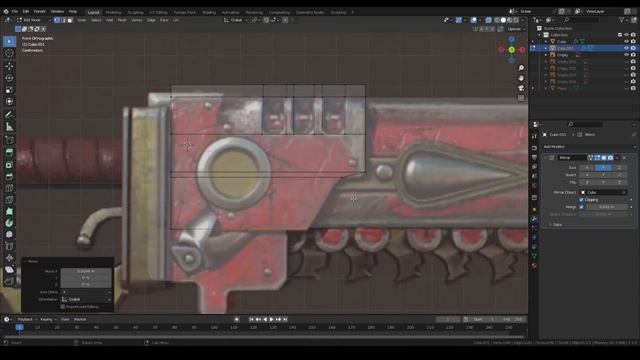Click the Mirror modifier name field
This screenshot has width=640, height=360.
[x=572, y=158]
